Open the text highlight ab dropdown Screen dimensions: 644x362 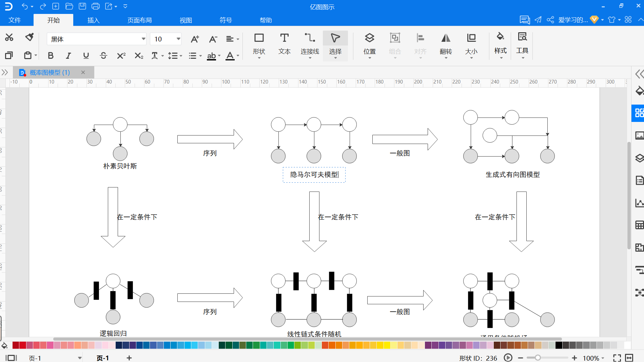214,55
